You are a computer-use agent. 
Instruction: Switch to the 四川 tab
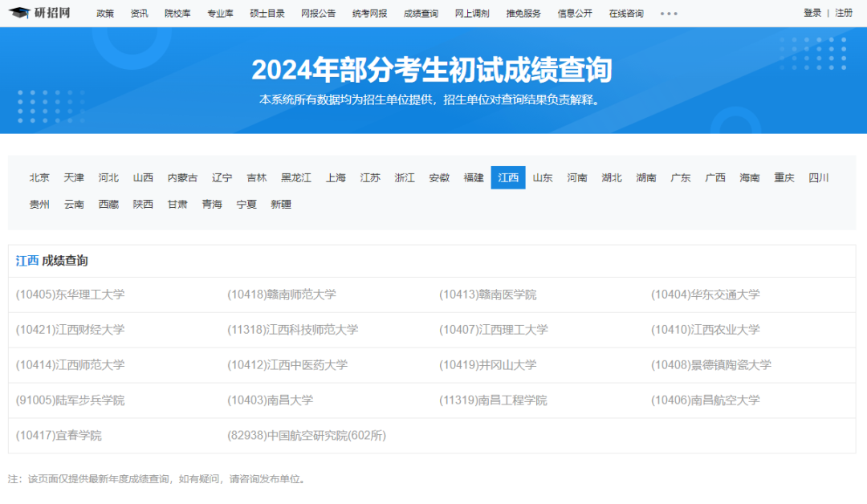(x=819, y=177)
